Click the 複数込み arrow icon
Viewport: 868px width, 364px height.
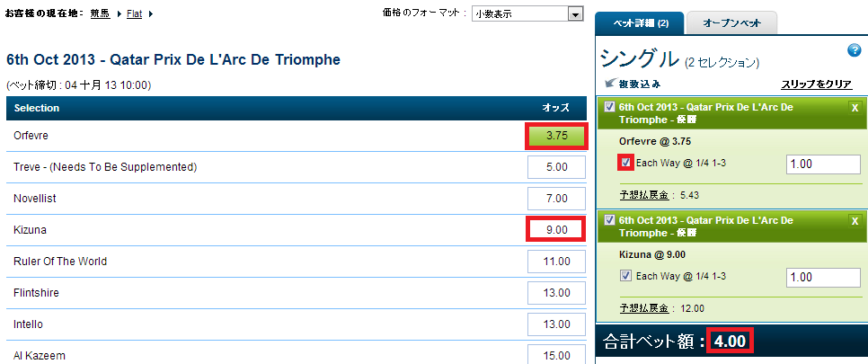click(x=611, y=83)
